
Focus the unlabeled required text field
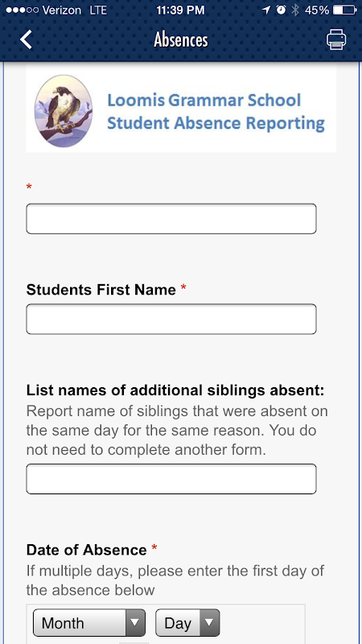click(x=171, y=219)
